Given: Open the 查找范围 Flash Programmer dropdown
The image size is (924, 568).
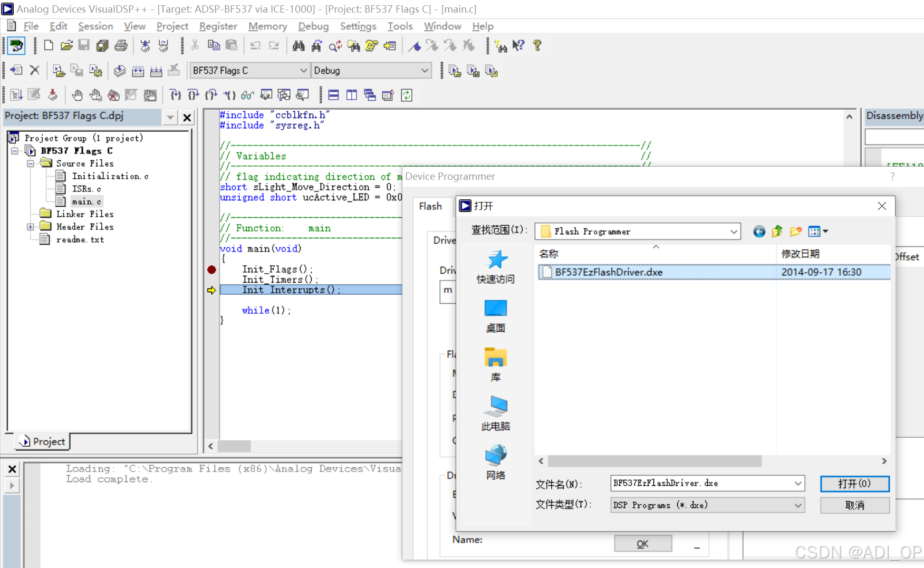Looking at the screenshot, I should [734, 232].
